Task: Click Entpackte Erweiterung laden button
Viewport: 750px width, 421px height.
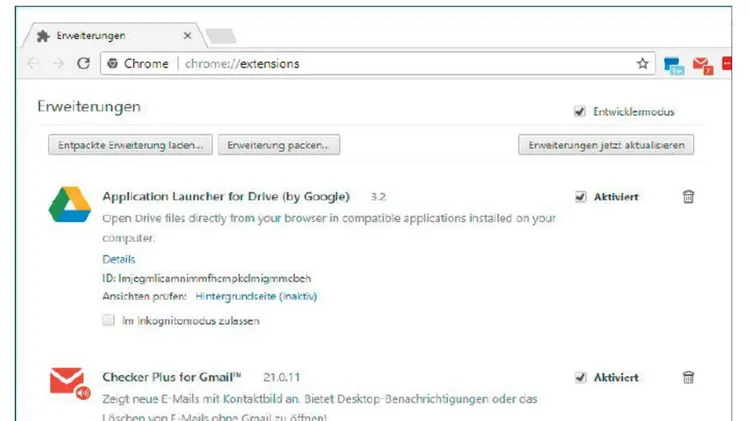Action: pyautogui.click(x=130, y=145)
